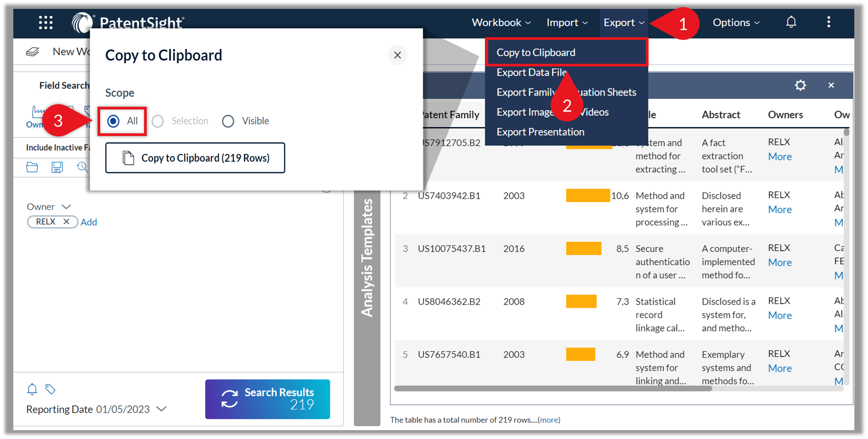
Task: Select Export Presentation in the menu
Action: pos(540,132)
